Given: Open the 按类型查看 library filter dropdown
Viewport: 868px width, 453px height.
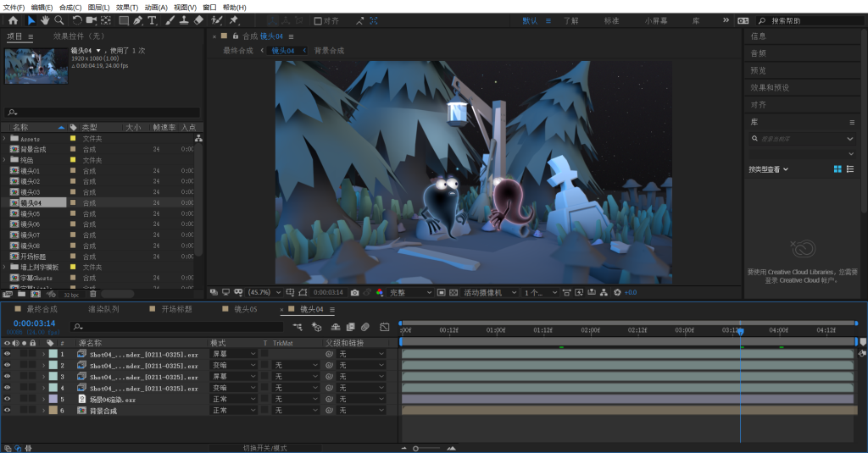Looking at the screenshot, I should click(x=768, y=169).
